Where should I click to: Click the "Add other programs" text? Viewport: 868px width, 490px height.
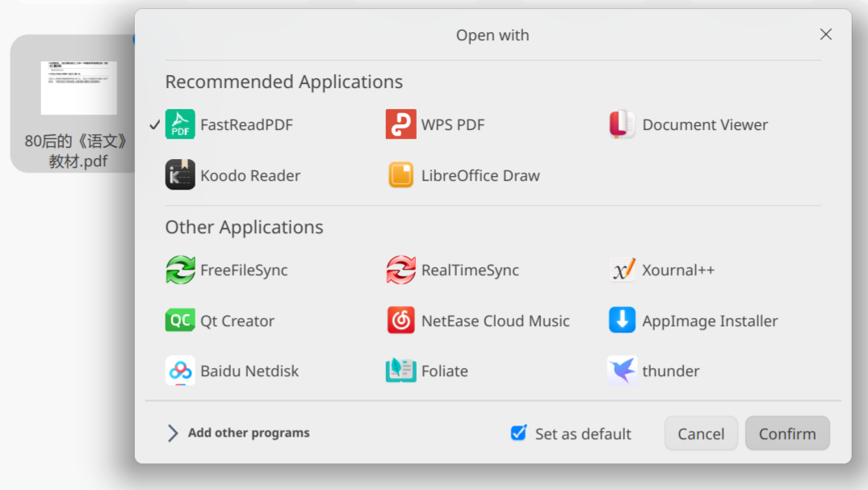click(249, 433)
